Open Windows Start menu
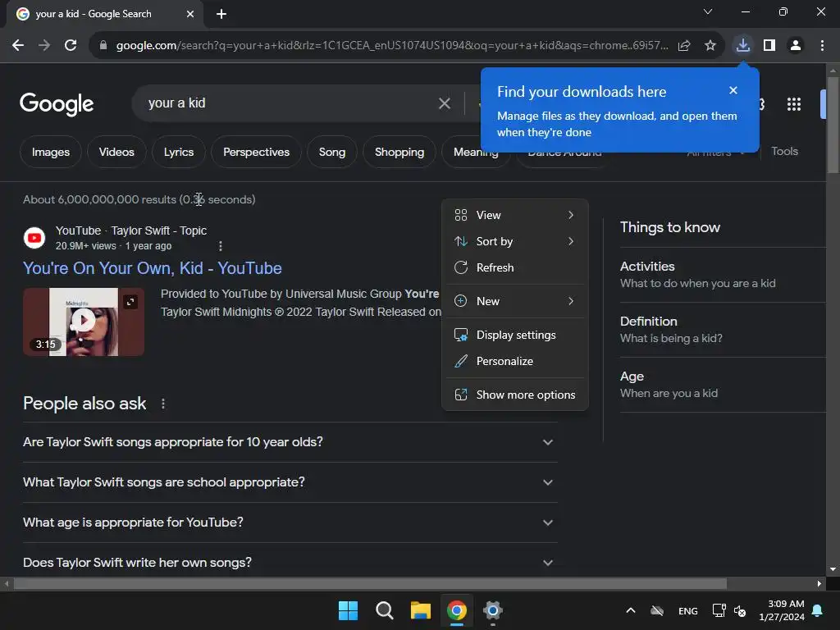Screen dimensions: 840x630 click(348, 610)
